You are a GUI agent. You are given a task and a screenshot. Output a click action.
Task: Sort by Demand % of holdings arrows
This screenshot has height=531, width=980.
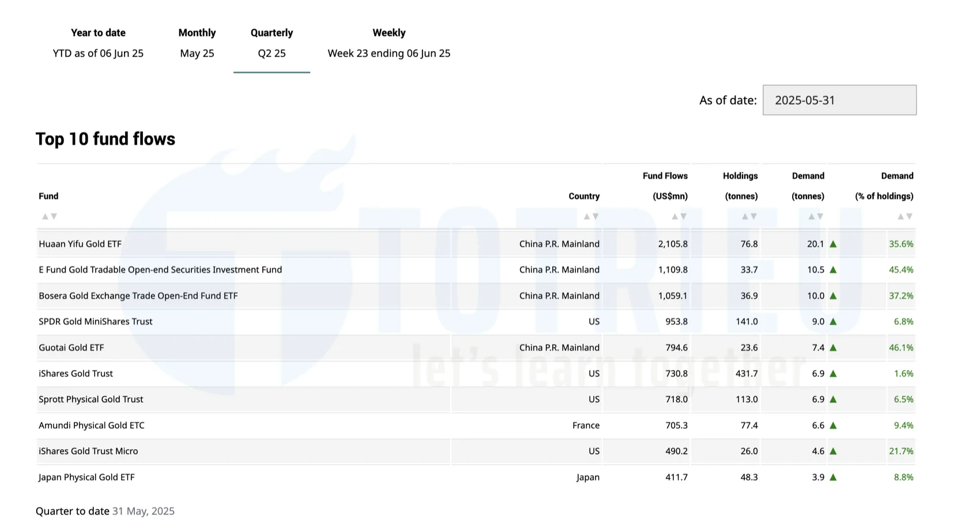coord(905,217)
